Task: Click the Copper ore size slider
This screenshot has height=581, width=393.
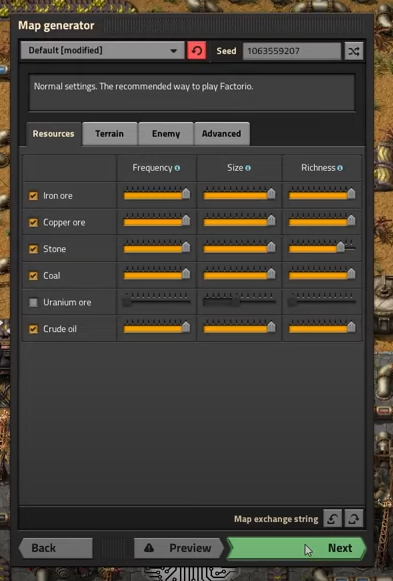Action: pyautogui.click(x=240, y=220)
